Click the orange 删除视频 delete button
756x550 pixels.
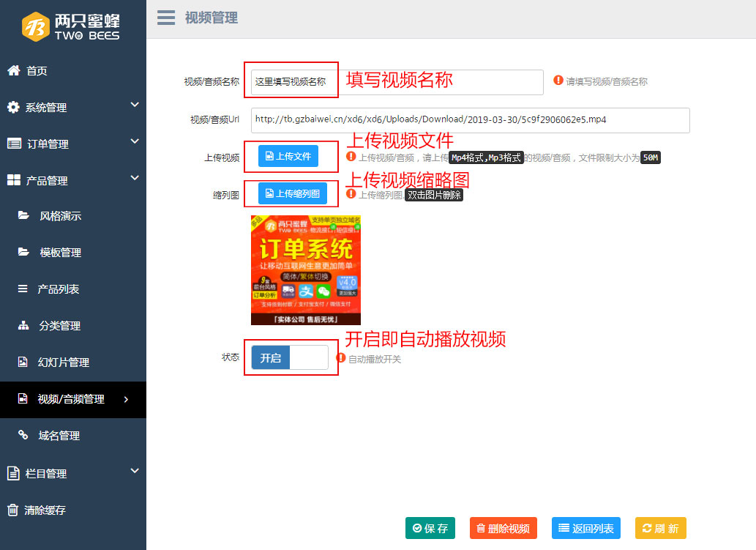point(504,528)
